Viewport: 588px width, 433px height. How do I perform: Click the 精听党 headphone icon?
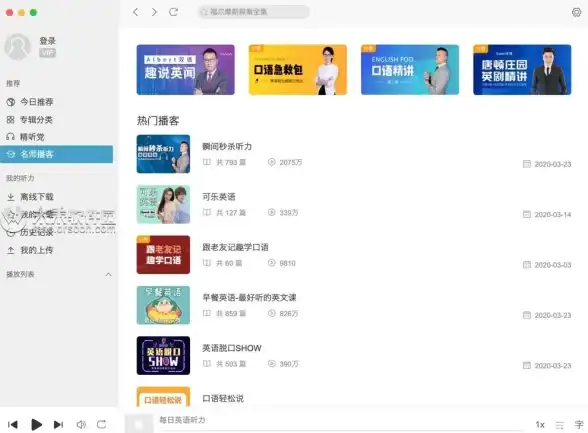coord(10,137)
